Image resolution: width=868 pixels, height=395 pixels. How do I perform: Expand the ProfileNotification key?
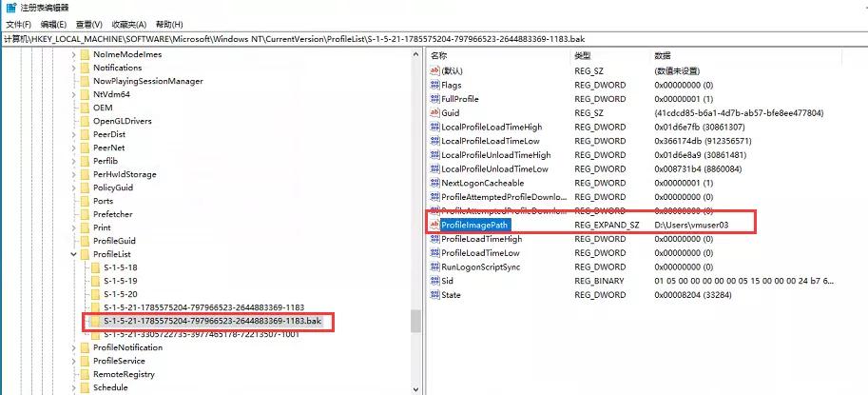[x=73, y=347]
